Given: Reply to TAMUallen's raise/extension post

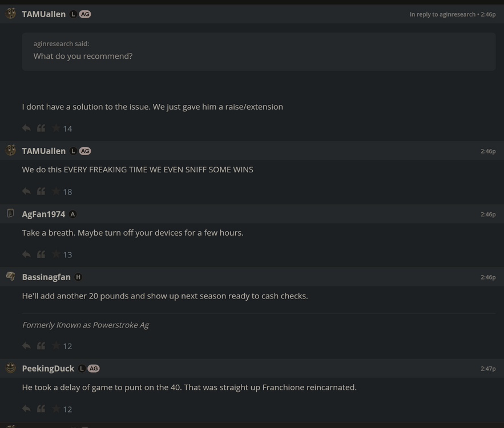Looking at the screenshot, I should pyautogui.click(x=26, y=128).
